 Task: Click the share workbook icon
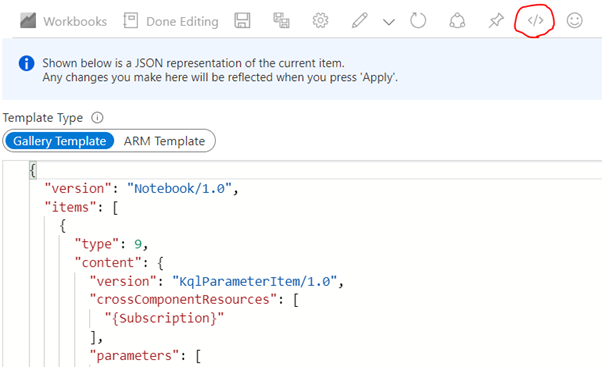(x=457, y=21)
